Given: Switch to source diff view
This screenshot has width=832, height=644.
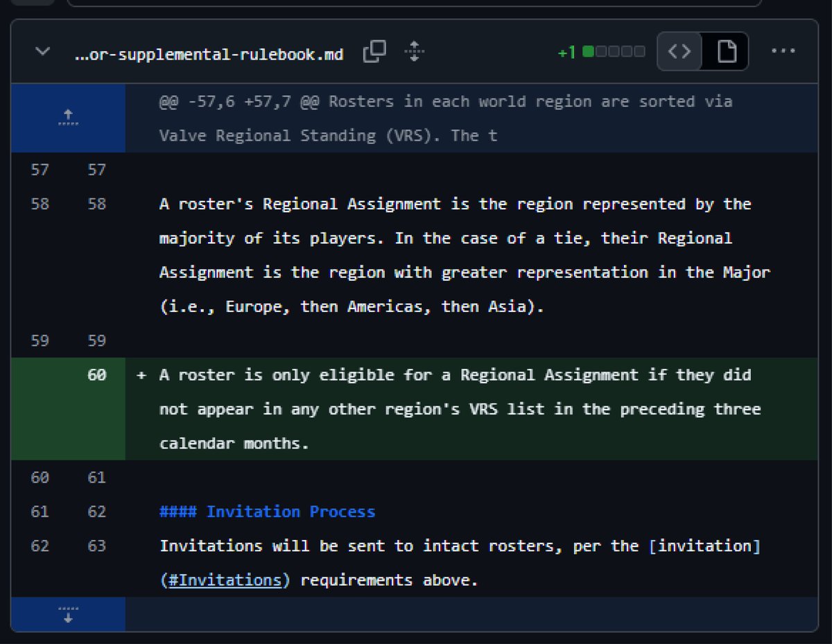Looking at the screenshot, I should (x=679, y=52).
